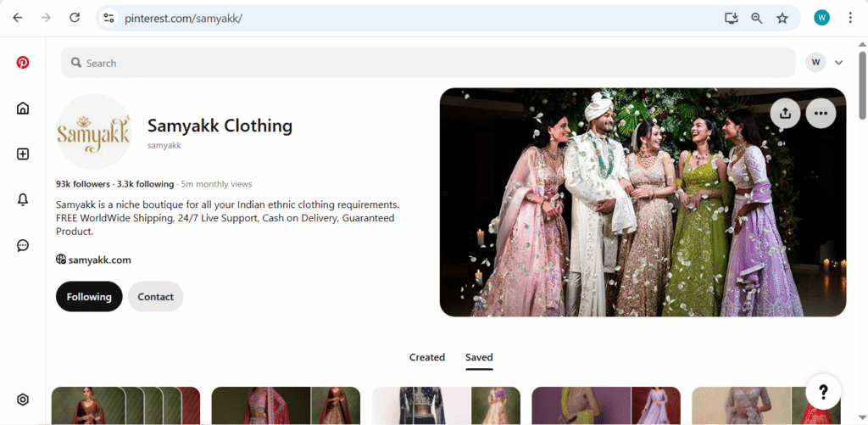Open notifications bell icon
The height and width of the screenshot is (425, 868).
[23, 199]
